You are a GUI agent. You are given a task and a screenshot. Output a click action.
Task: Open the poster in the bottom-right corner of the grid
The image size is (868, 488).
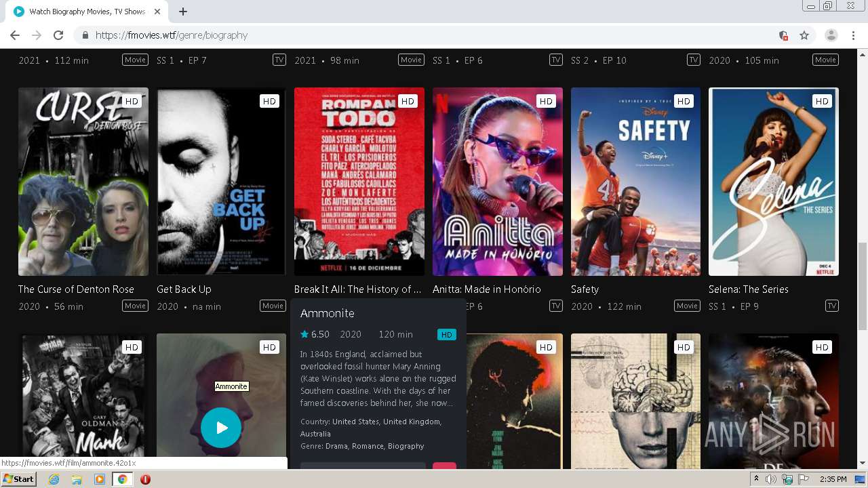pyautogui.click(x=774, y=401)
